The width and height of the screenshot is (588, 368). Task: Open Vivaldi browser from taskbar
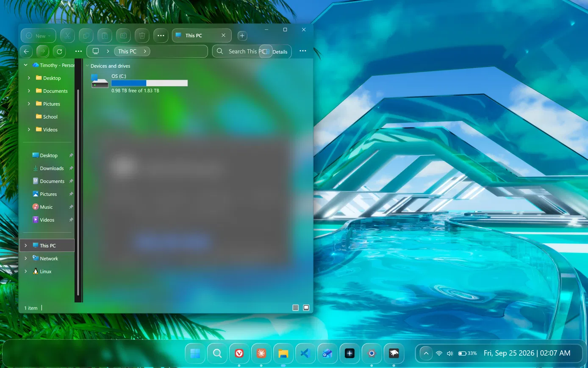tap(239, 353)
